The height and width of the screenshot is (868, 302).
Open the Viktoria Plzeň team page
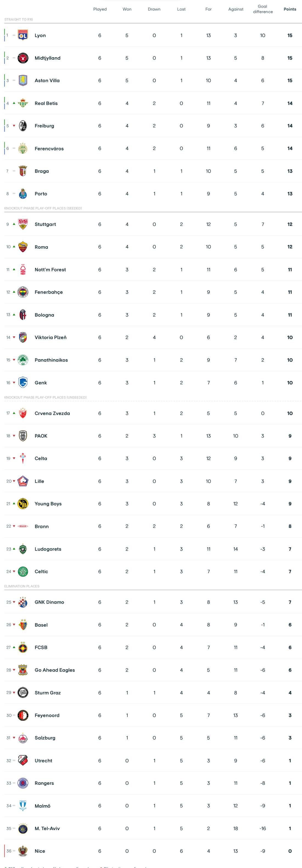51,337
